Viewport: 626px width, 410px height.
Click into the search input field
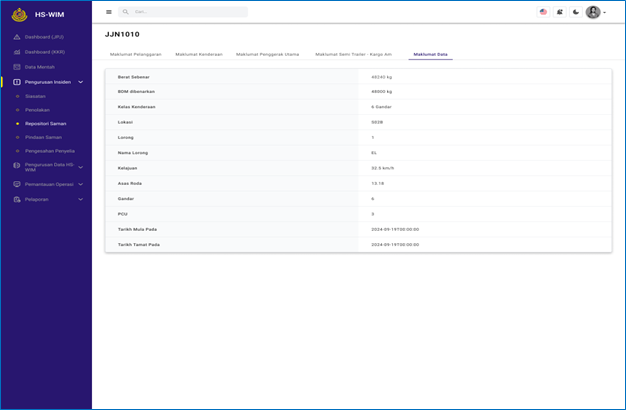coord(188,12)
